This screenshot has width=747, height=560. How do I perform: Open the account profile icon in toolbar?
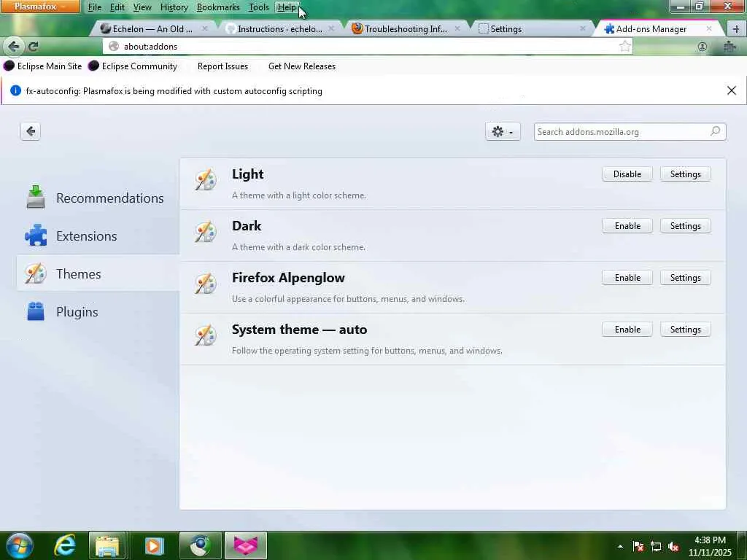703,46
